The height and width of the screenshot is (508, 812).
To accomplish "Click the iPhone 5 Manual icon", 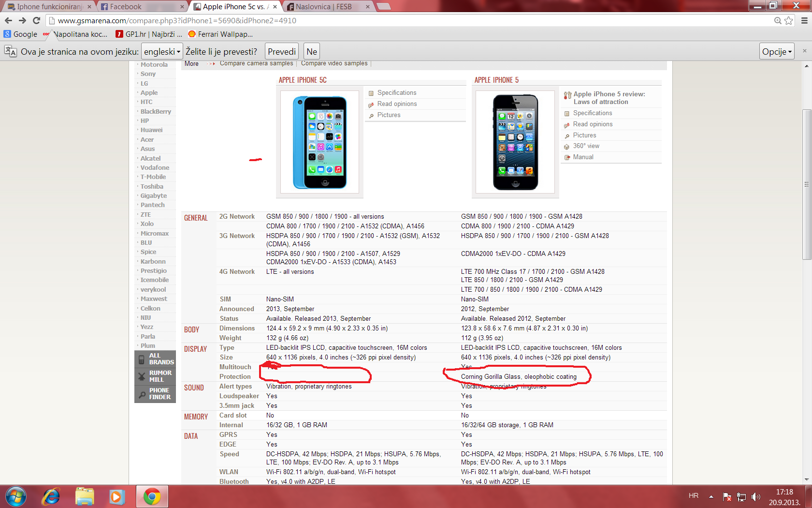I will [567, 158].
